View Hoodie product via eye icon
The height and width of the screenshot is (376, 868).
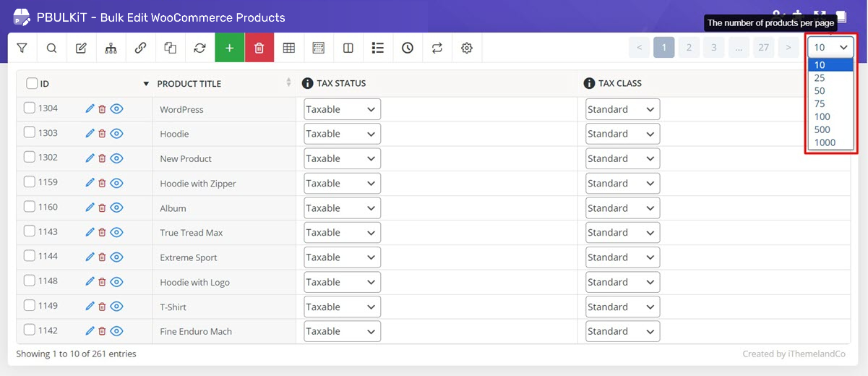(x=116, y=134)
